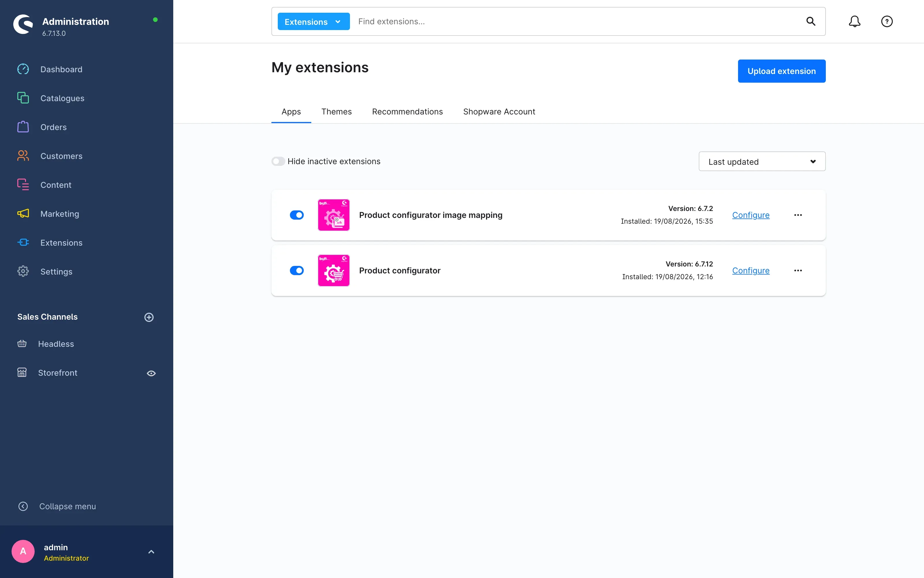The height and width of the screenshot is (578, 924).
Task: Click the Catalogues sidebar icon
Action: [x=23, y=98]
